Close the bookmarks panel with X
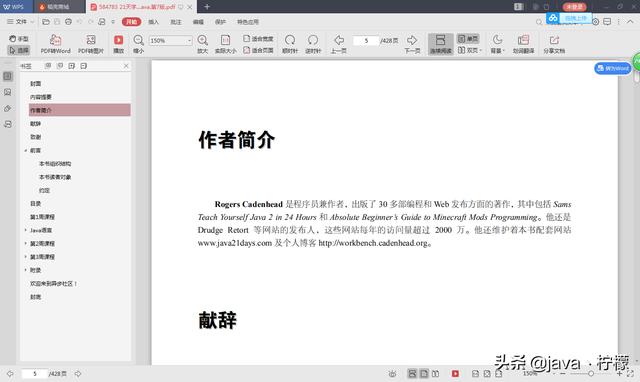640x382 pixels. [126, 66]
